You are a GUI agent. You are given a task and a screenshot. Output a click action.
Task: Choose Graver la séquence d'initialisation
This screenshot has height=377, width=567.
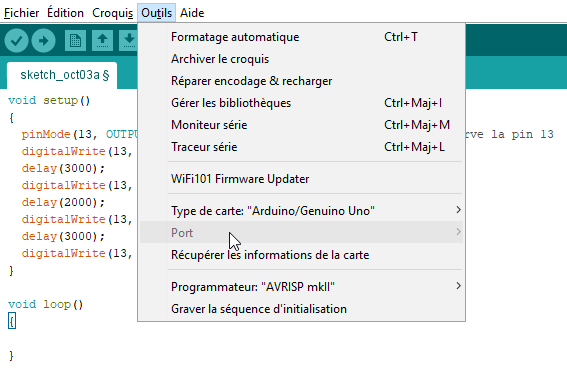[302, 309]
